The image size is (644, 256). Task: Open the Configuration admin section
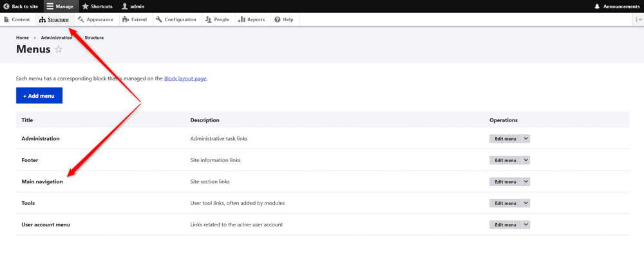pyautogui.click(x=176, y=19)
